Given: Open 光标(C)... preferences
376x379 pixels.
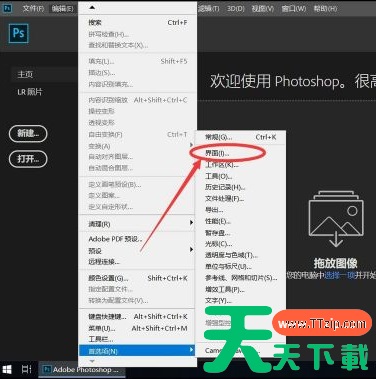Looking at the screenshot, I should [241, 244].
